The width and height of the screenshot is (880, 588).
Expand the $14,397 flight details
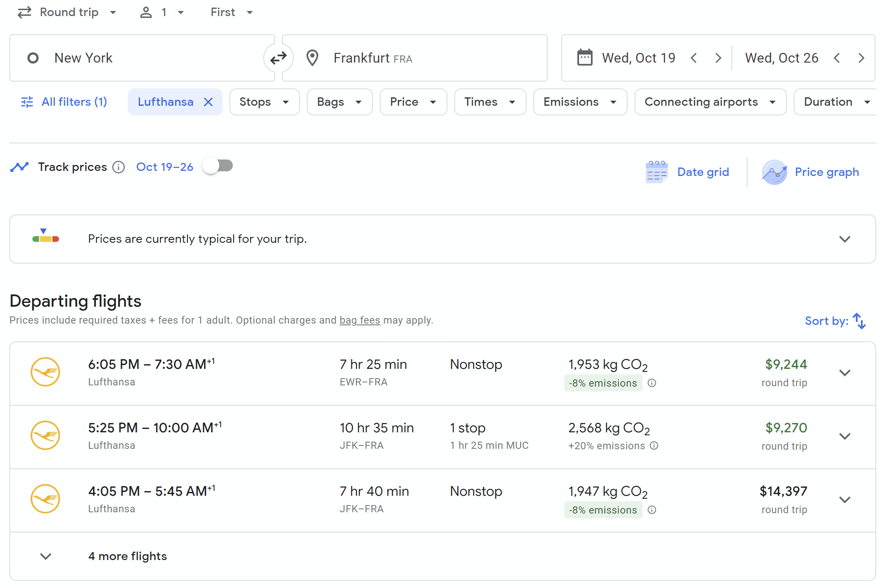844,500
